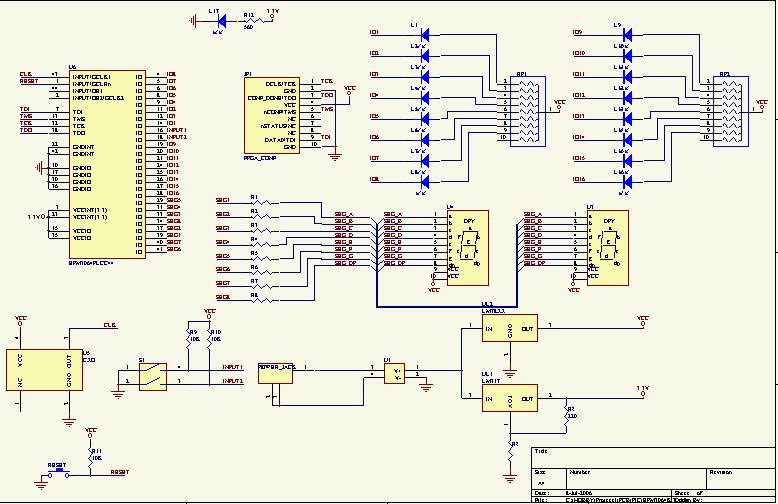
Task: Select VCC port next to RP2
Action: click(x=762, y=104)
